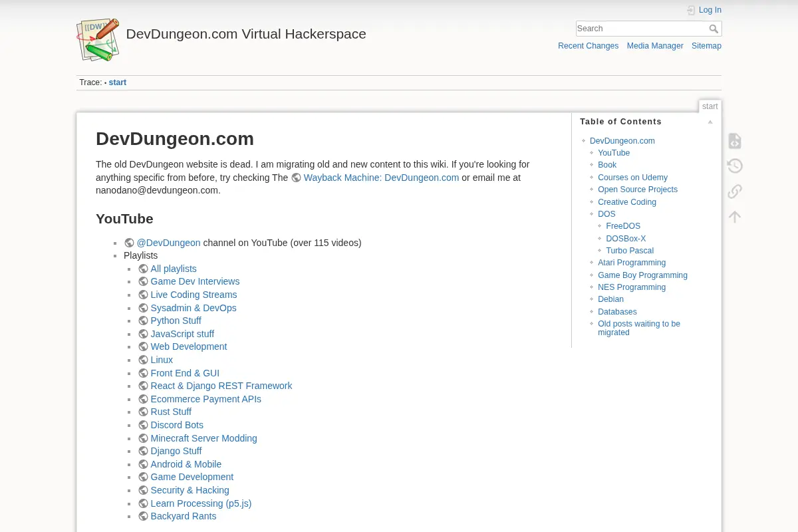Open the JavaScript stuff playlist
This screenshot has height=532, width=798.
tap(182, 334)
